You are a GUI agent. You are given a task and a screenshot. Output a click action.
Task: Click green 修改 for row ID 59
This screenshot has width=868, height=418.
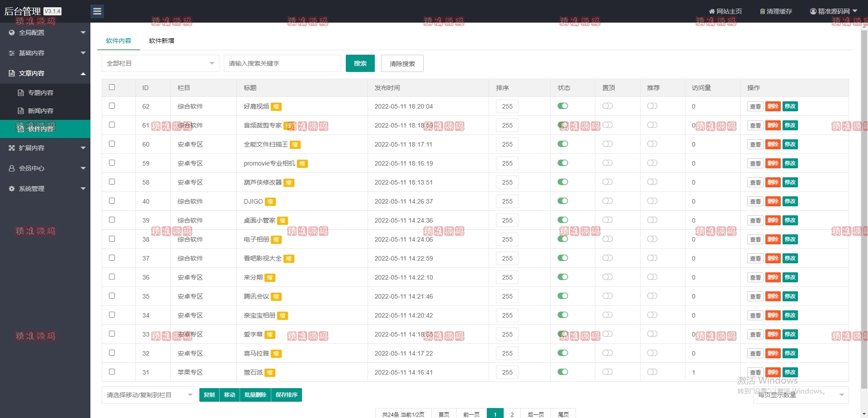pyautogui.click(x=790, y=163)
